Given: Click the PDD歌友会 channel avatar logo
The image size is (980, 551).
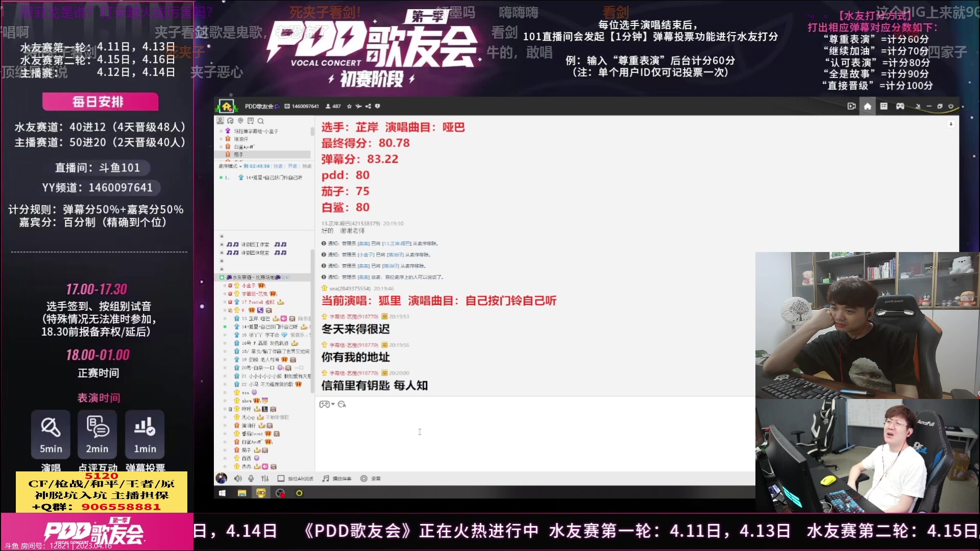Looking at the screenshot, I should (226, 106).
